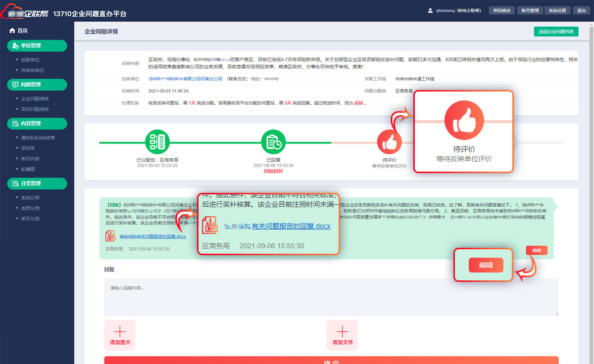Open 通知&活动&政策 in the sidebar

pos(38,137)
